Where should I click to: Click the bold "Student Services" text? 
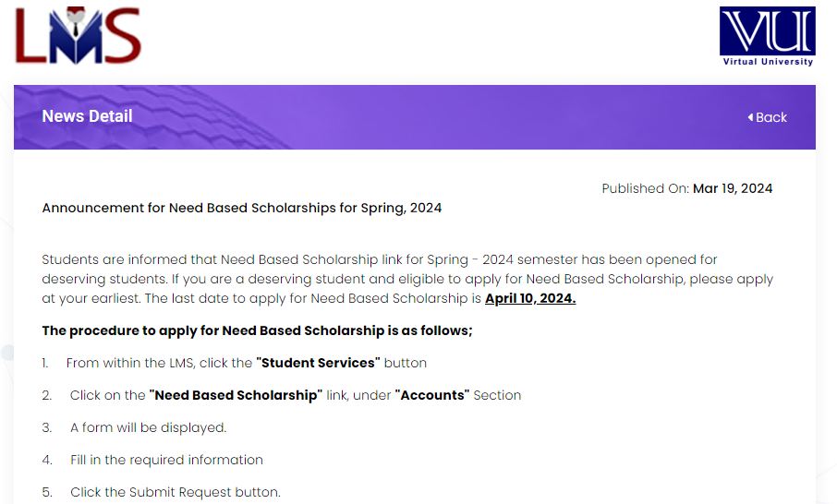[x=318, y=363]
